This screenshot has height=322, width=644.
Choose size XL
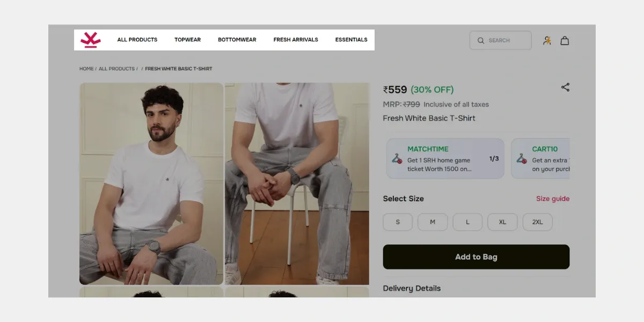tap(502, 222)
